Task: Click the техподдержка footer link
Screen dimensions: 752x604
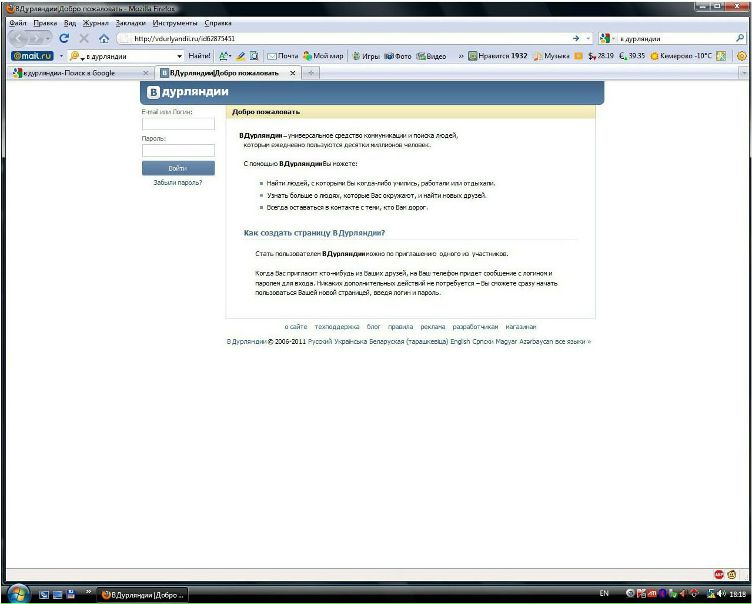Action: tap(336, 327)
